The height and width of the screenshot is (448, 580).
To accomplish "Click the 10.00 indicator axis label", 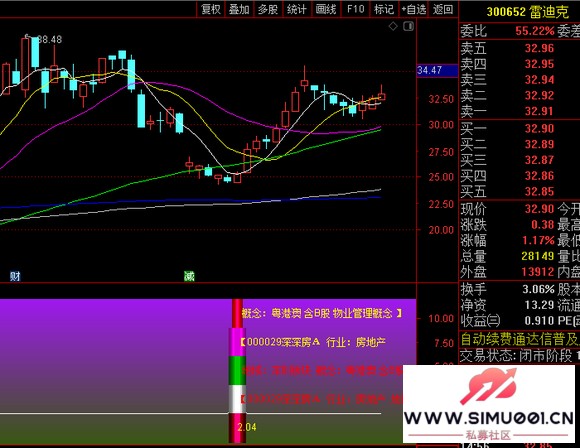I will click(x=441, y=319).
